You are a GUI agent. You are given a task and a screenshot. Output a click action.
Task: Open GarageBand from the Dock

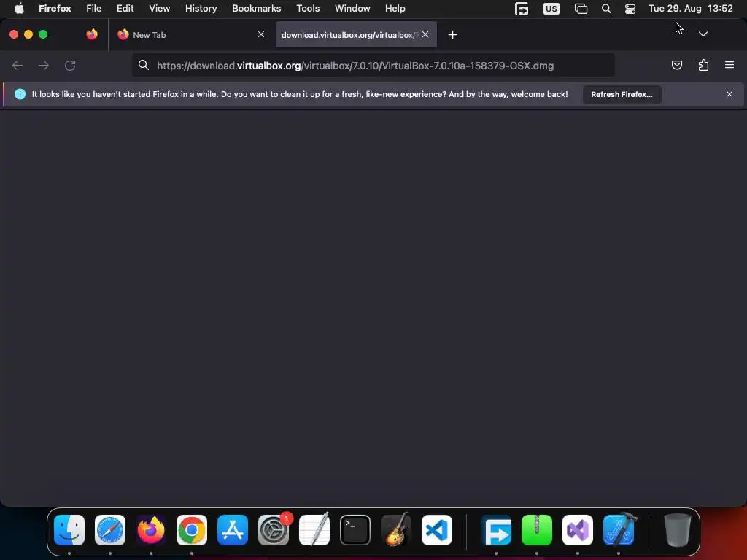coord(396,530)
